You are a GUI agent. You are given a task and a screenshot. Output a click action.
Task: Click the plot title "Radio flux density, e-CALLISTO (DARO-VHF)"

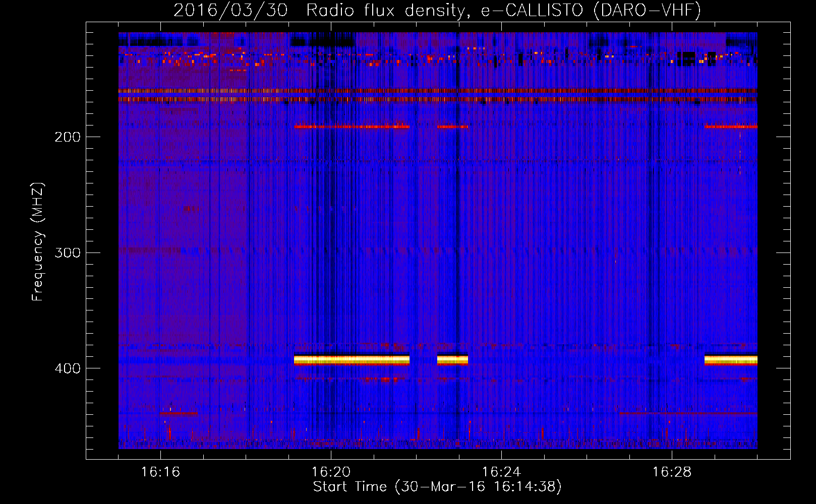(x=504, y=10)
